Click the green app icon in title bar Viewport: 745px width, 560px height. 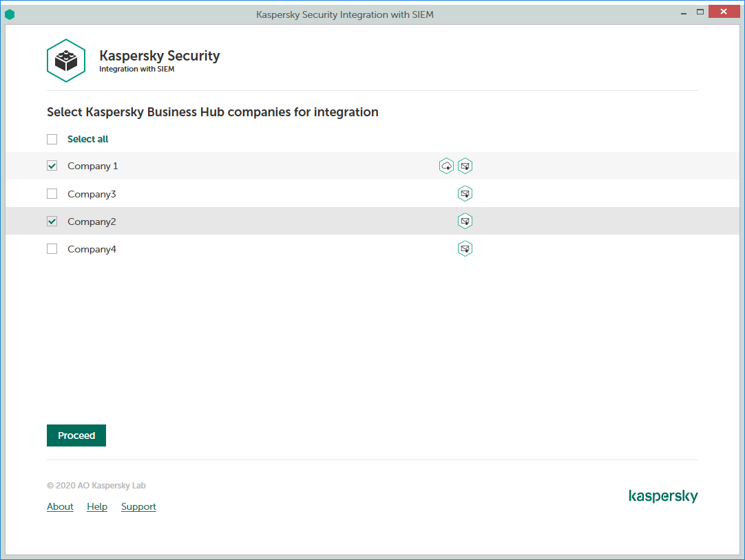coord(10,14)
